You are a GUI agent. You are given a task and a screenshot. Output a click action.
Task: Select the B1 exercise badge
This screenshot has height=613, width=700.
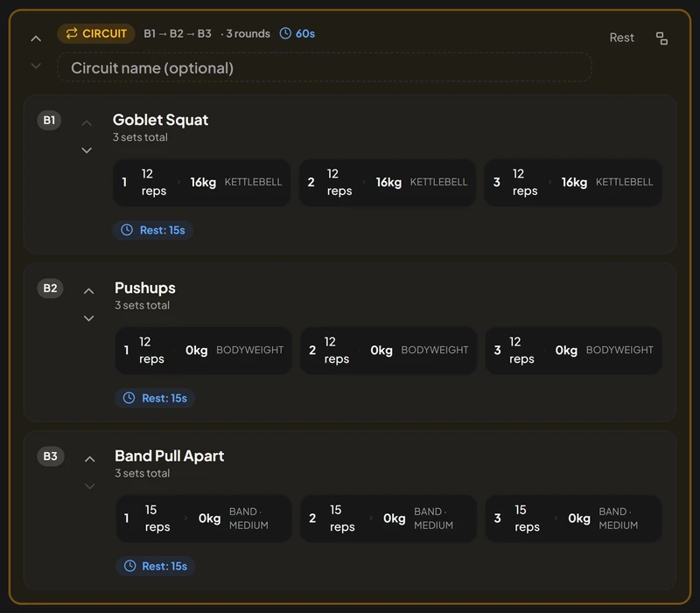click(49, 120)
